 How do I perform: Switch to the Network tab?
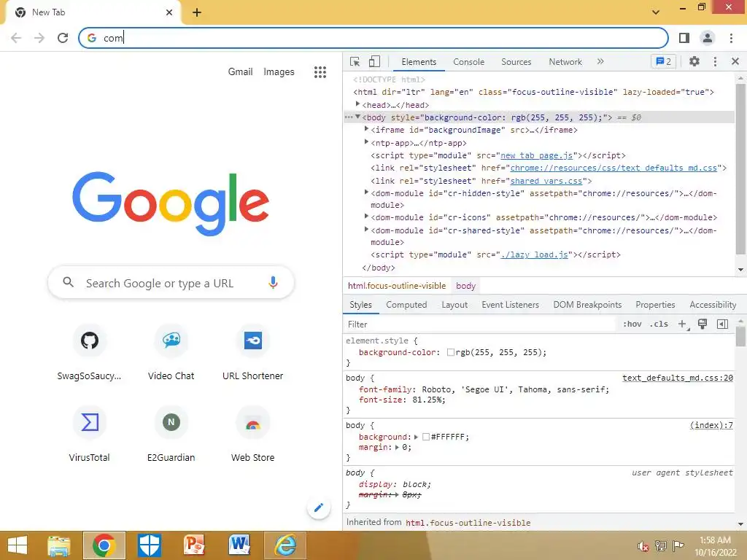[x=565, y=62]
